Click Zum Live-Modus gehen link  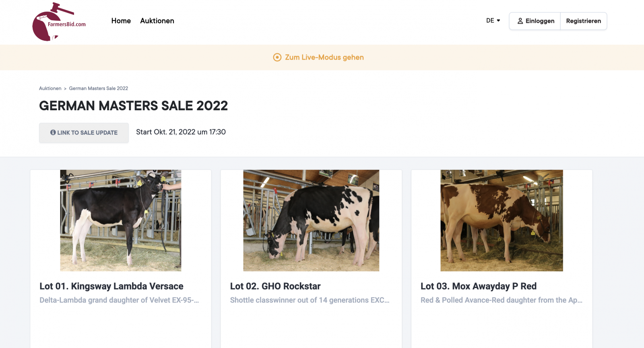(324, 58)
